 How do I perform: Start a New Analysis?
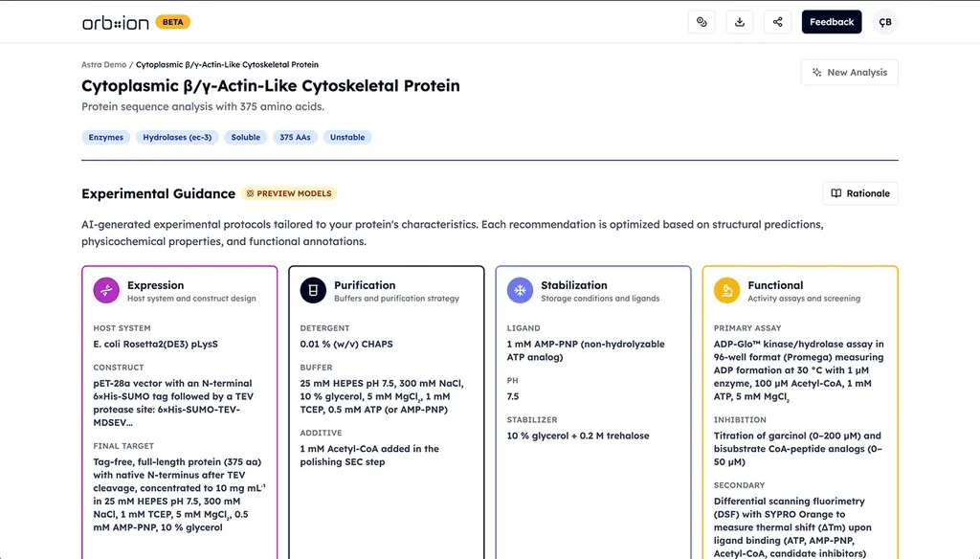pyautogui.click(x=849, y=73)
